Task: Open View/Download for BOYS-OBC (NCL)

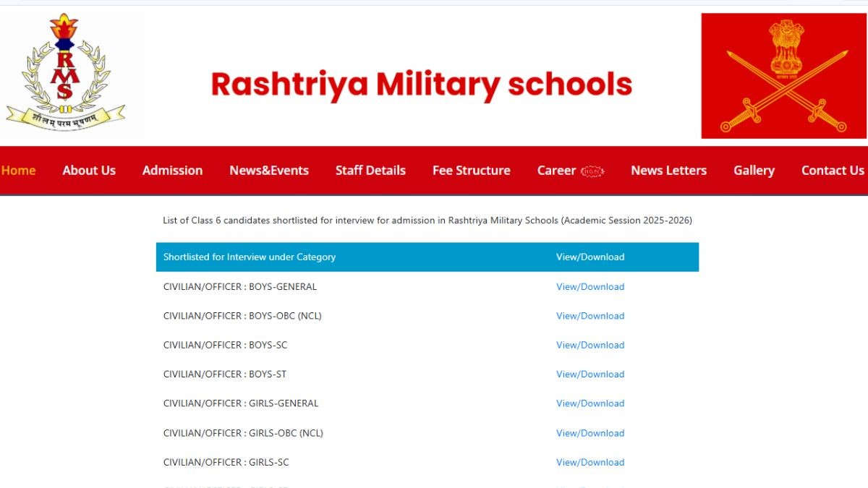Action: click(x=590, y=316)
